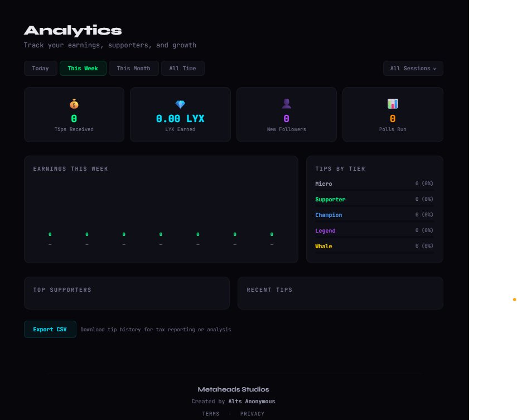
Task: Click the Whale tier 0 (0%) value
Action: coord(424,246)
